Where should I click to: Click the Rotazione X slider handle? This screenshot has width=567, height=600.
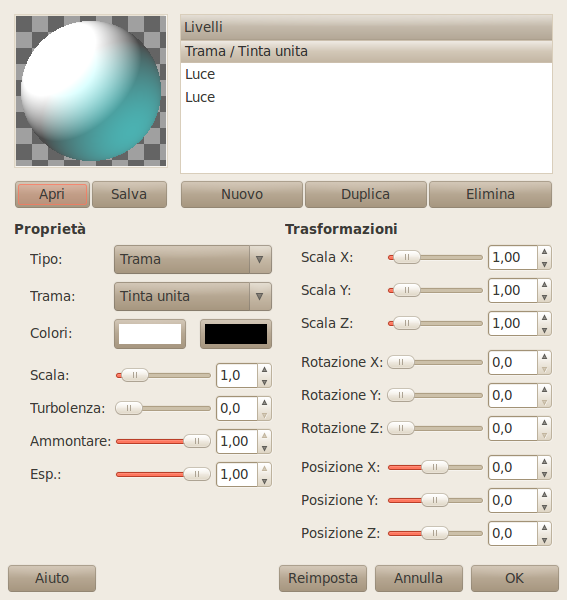coord(401,362)
